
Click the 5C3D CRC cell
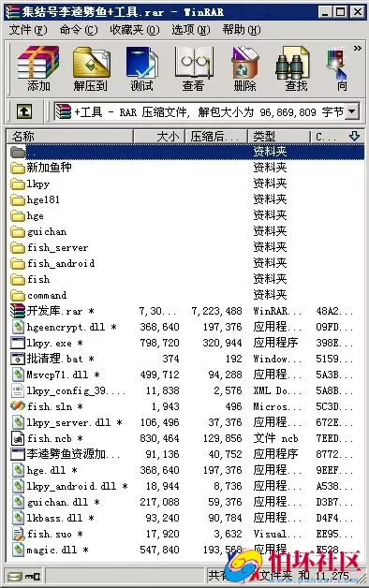click(x=333, y=406)
